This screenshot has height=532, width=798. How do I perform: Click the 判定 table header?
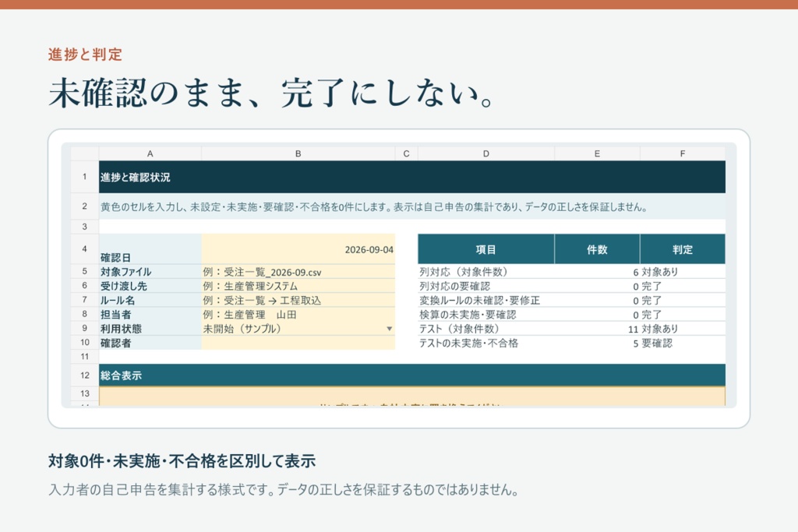point(683,249)
